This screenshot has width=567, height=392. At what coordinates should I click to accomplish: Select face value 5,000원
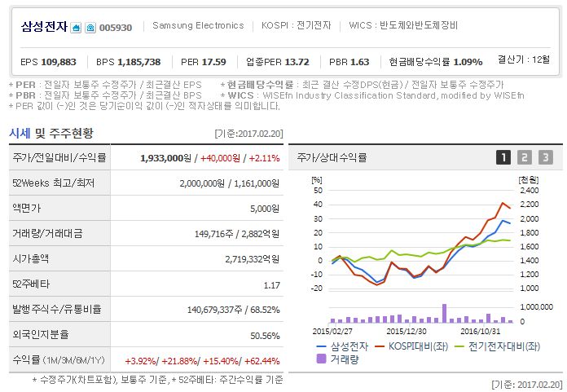click(265, 209)
